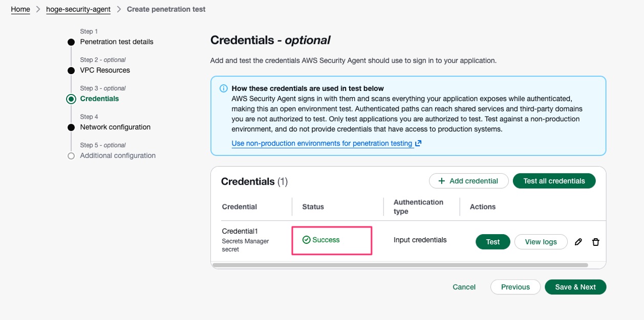This screenshot has width=644, height=320.
Task: Go to the VPC Resources step
Action: point(105,71)
